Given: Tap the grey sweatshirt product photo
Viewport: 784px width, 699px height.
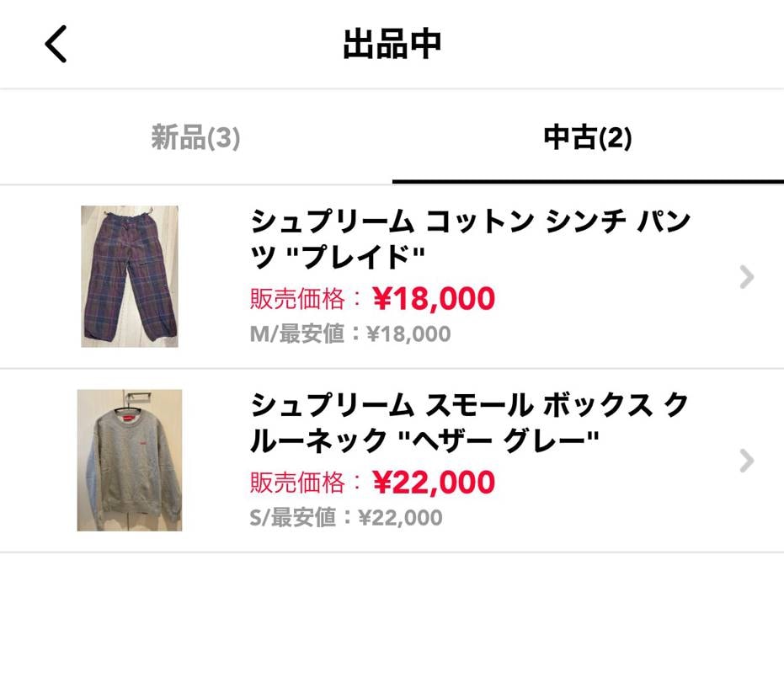Looking at the screenshot, I should [130, 461].
